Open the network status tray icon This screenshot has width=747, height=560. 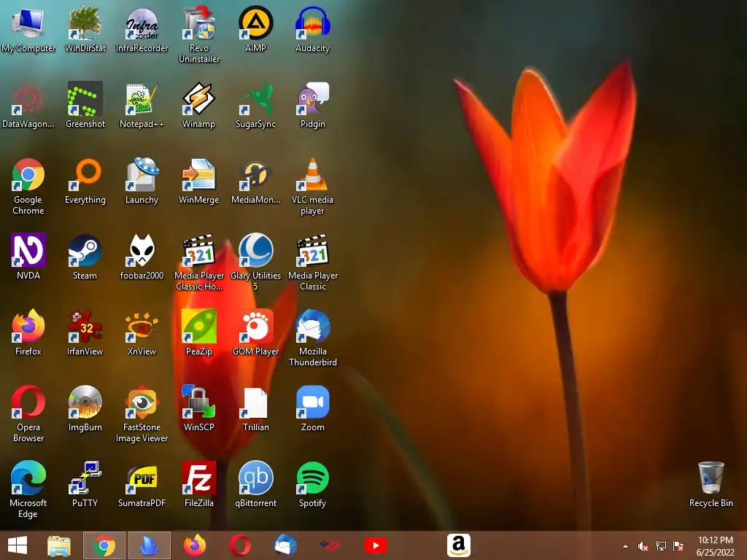pos(661,546)
